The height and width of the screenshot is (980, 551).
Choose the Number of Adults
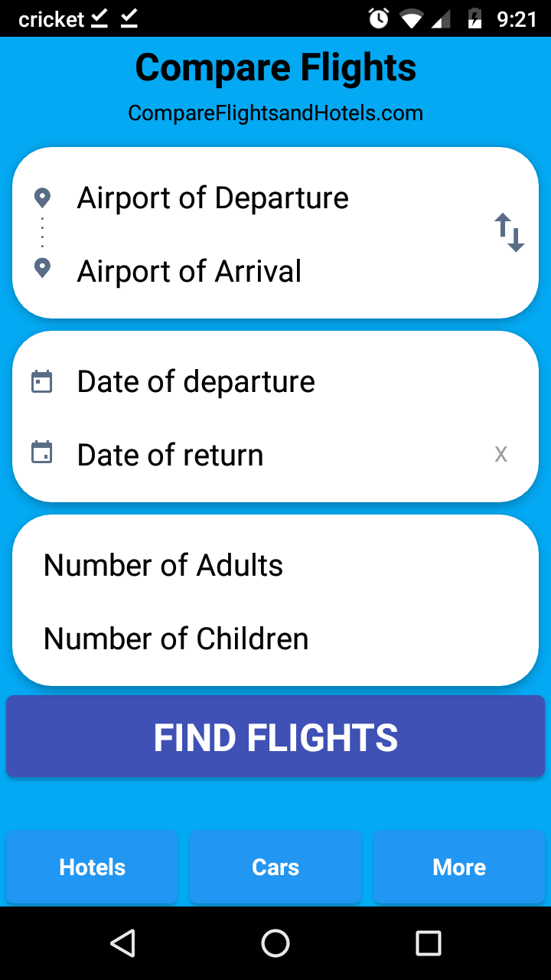point(163,566)
